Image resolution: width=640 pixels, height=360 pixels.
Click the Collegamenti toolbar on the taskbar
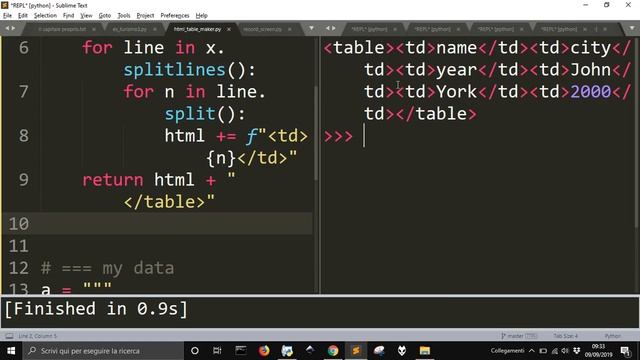pyautogui.click(x=507, y=351)
